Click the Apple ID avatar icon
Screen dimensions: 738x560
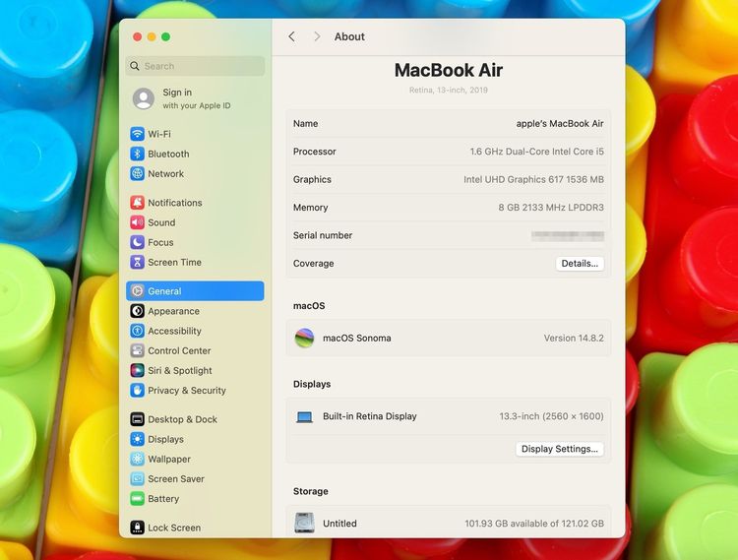pyautogui.click(x=144, y=98)
